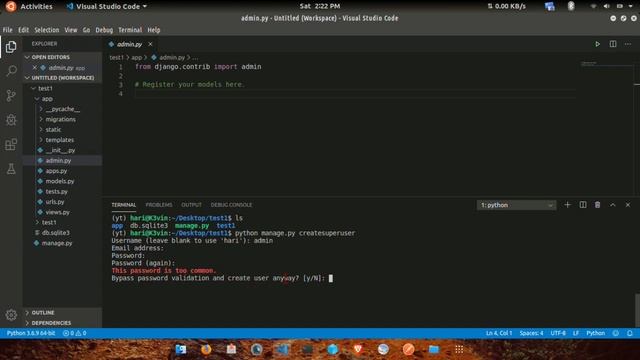Click errors and warnings status indicator
This screenshot has width=640, height=360.
(74, 333)
